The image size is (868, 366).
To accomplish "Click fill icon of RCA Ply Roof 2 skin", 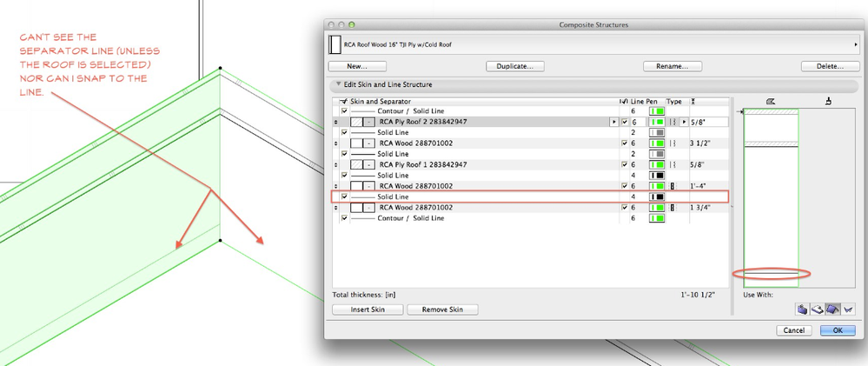I will click(356, 122).
